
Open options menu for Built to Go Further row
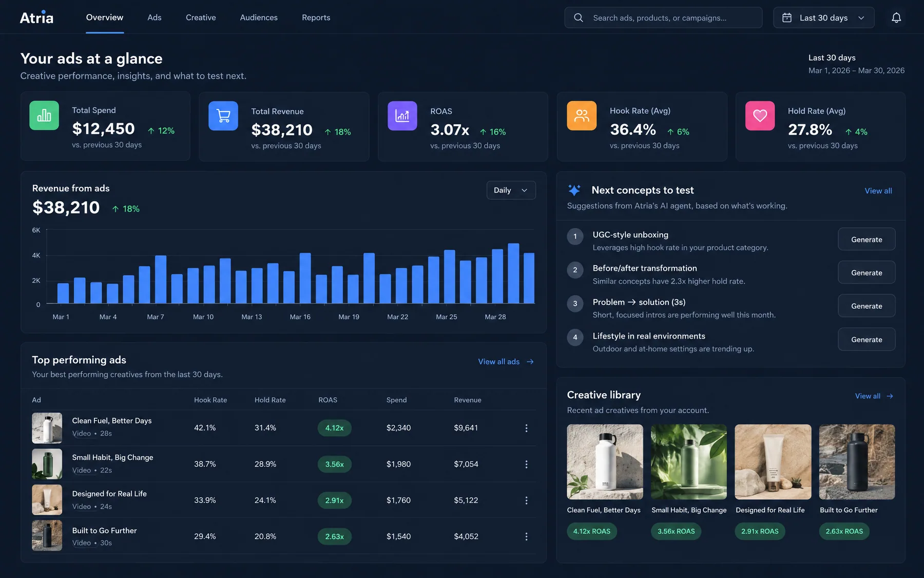click(526, 536)
